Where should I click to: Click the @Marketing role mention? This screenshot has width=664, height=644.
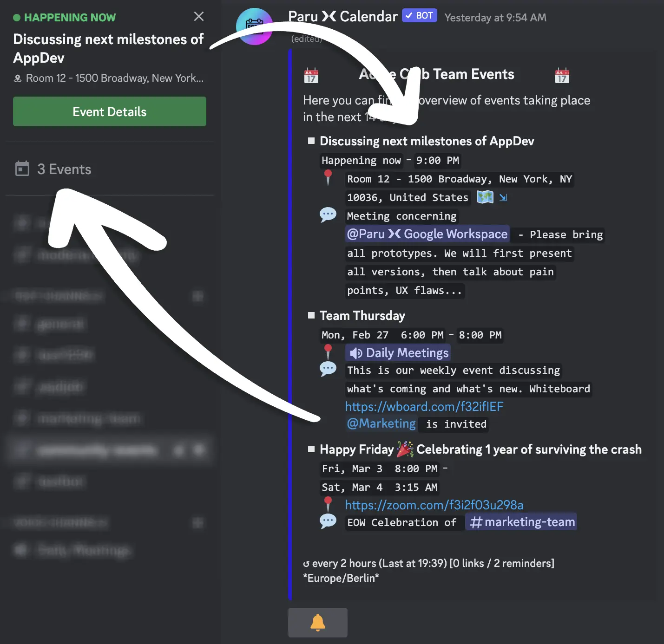click(381, 423)
